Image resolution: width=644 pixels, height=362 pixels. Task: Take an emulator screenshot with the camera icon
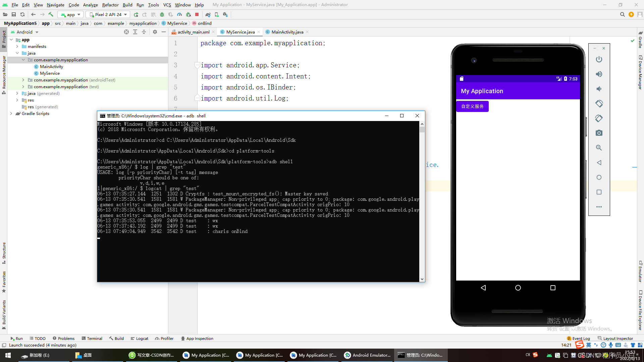(599, 133)
